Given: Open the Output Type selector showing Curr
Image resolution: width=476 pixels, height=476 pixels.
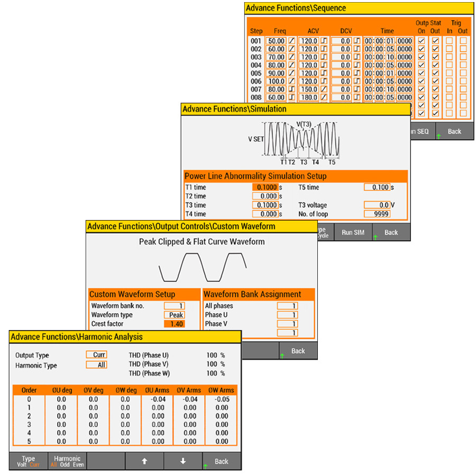Looking at the screenshot, I should pos(97,355).
